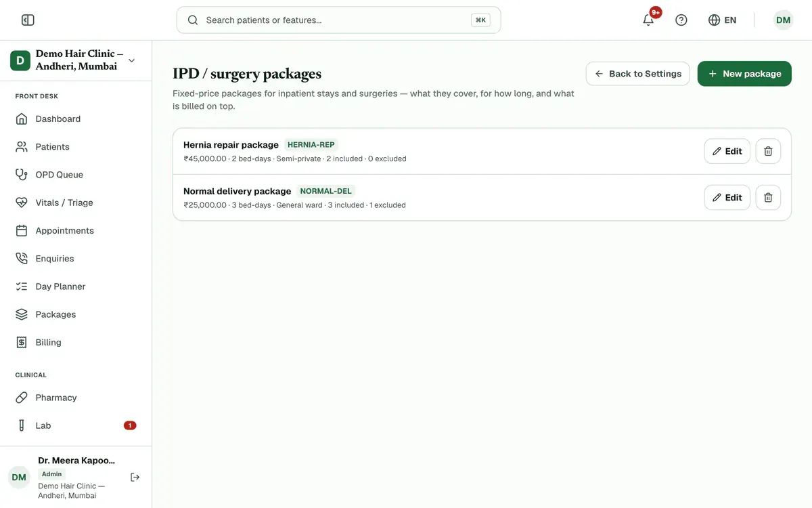Go to Dashboard

click(x=76, y=119)
